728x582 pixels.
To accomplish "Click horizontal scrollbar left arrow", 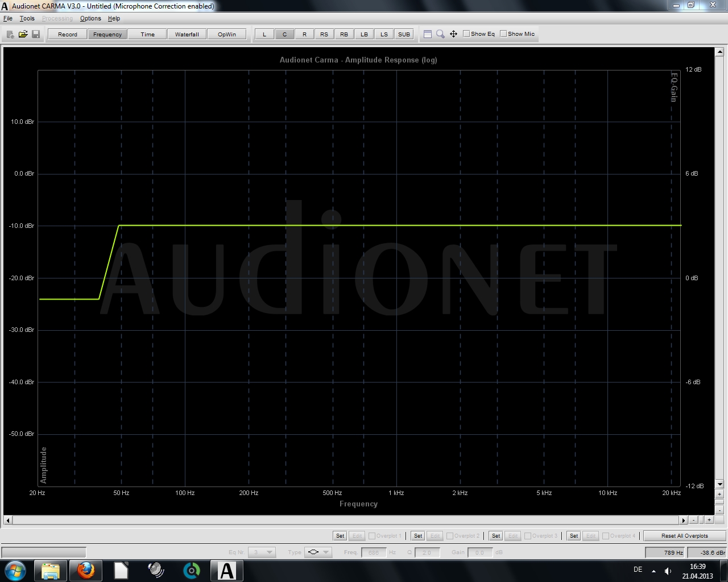I will tap(8, 519).
